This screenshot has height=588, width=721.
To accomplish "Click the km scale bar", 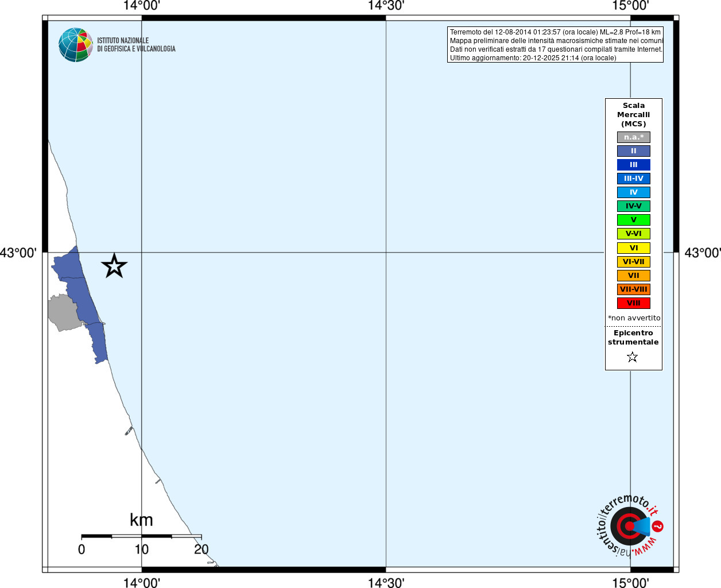I will (141, 536).
